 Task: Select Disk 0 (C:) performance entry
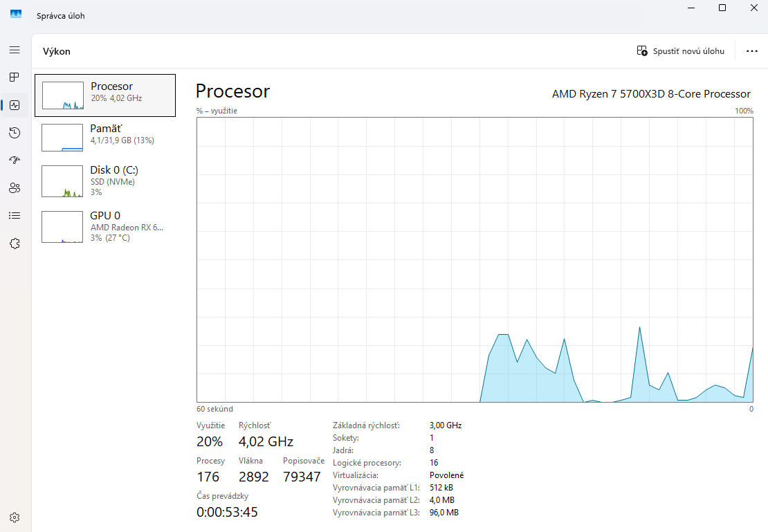point(105,181)
